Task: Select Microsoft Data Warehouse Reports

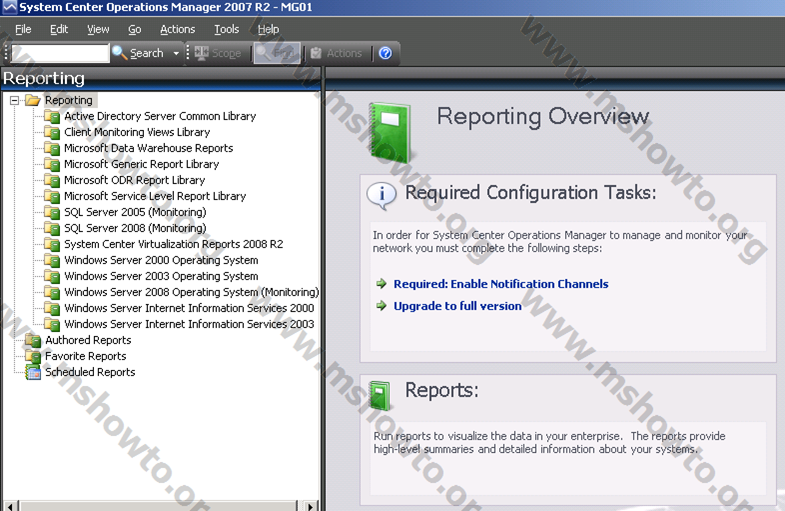Action: 148,148
